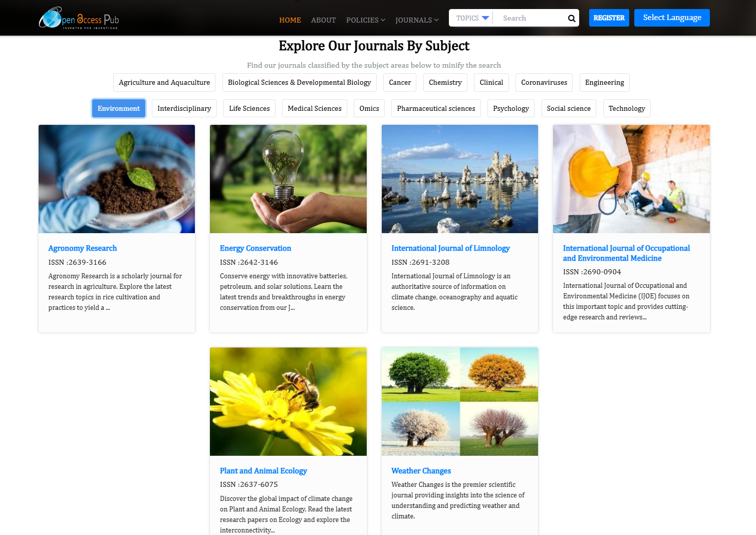Click the REGISTER button

[609, 18]
